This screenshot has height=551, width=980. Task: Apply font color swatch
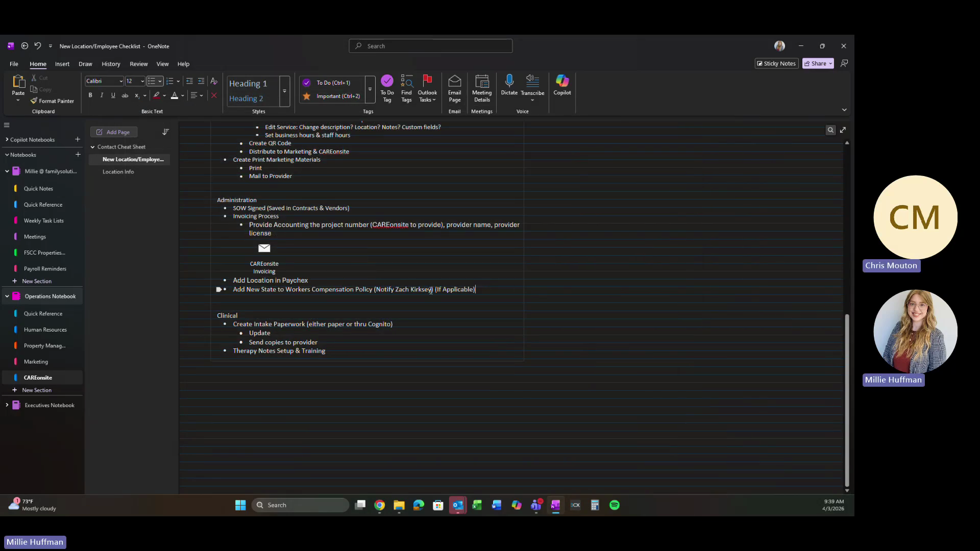tap(175, 95)
